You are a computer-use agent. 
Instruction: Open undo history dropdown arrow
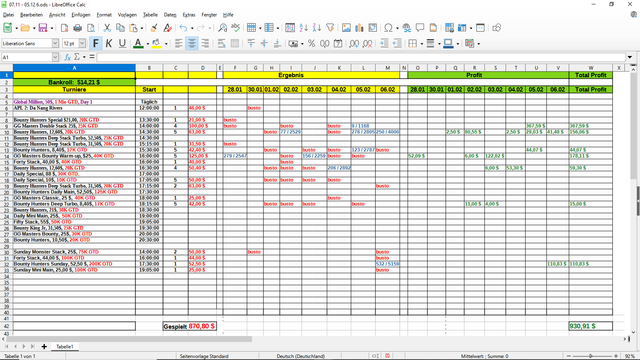tap(192, 28)
